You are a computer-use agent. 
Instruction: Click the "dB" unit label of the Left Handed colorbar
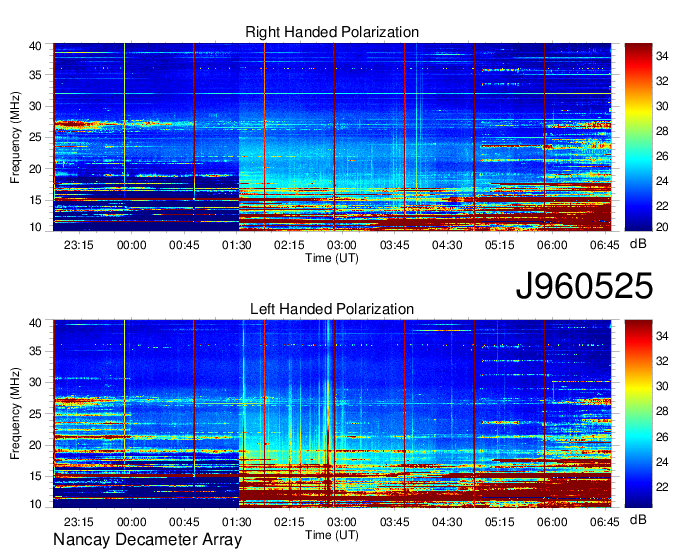point(638,519)
